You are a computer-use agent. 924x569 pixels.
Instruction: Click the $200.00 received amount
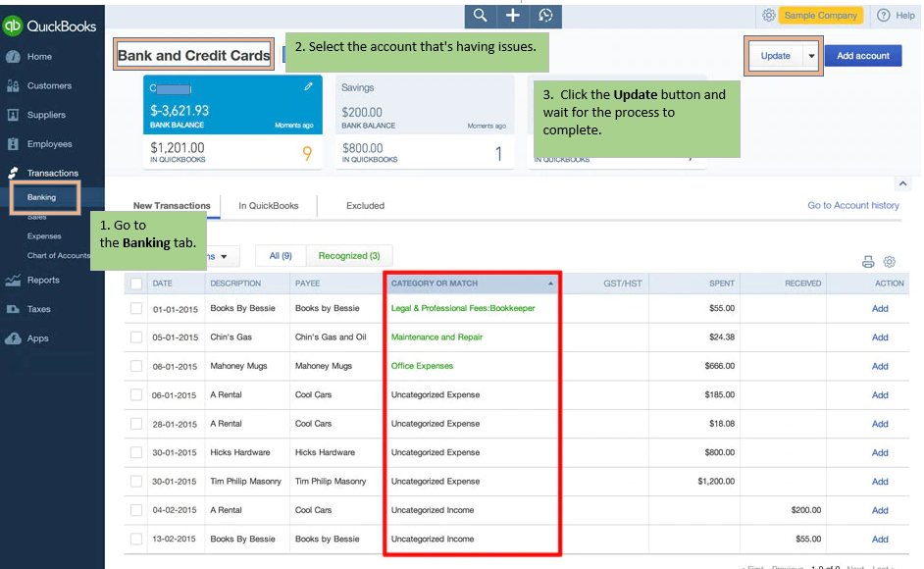click(806, 510)
